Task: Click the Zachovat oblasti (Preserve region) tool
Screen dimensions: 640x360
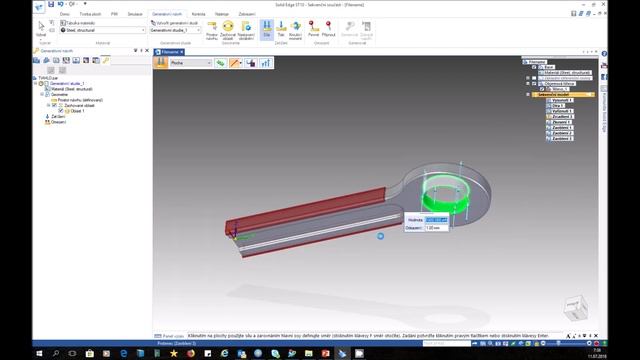Action: point(228,30)
